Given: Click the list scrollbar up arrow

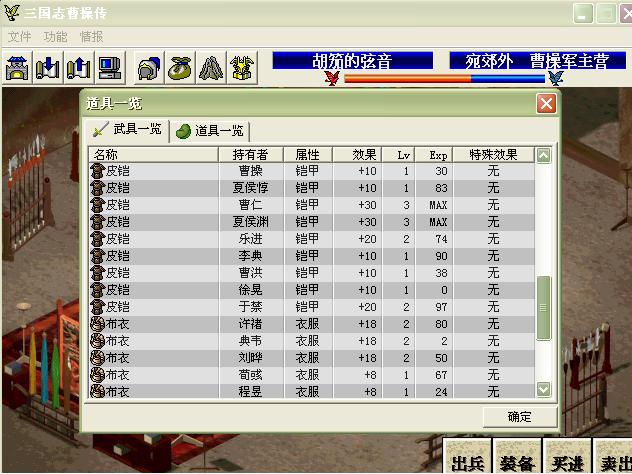Looking at the screenshot, I should pos(543,155).
